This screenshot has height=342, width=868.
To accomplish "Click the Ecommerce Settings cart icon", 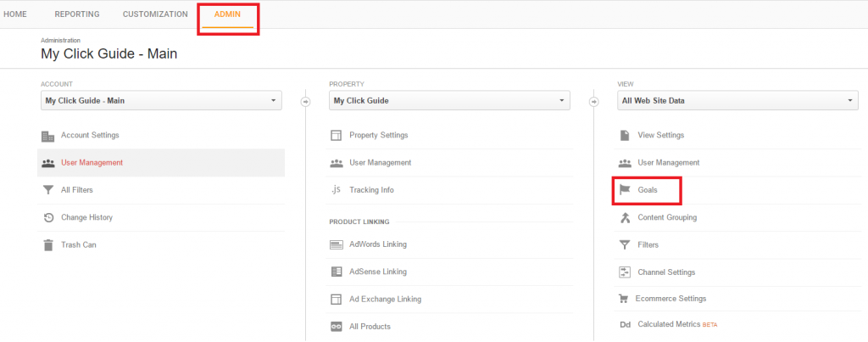I will click(x=624, y=299).
